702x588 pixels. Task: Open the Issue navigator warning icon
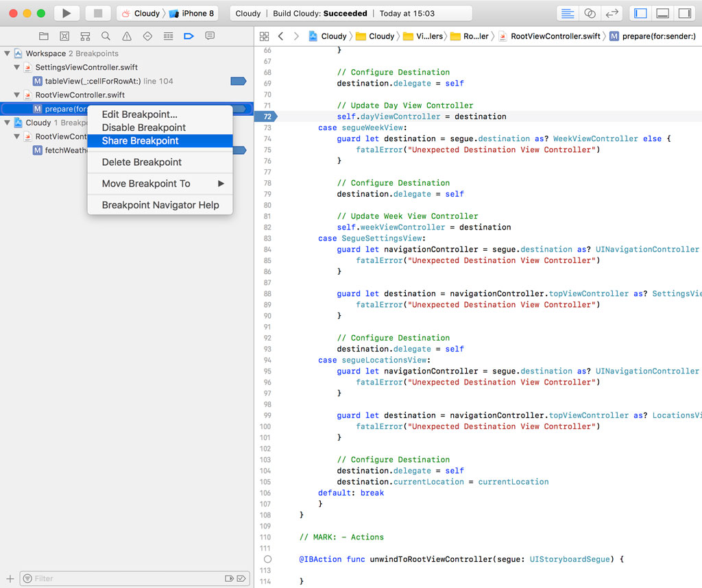126,36
